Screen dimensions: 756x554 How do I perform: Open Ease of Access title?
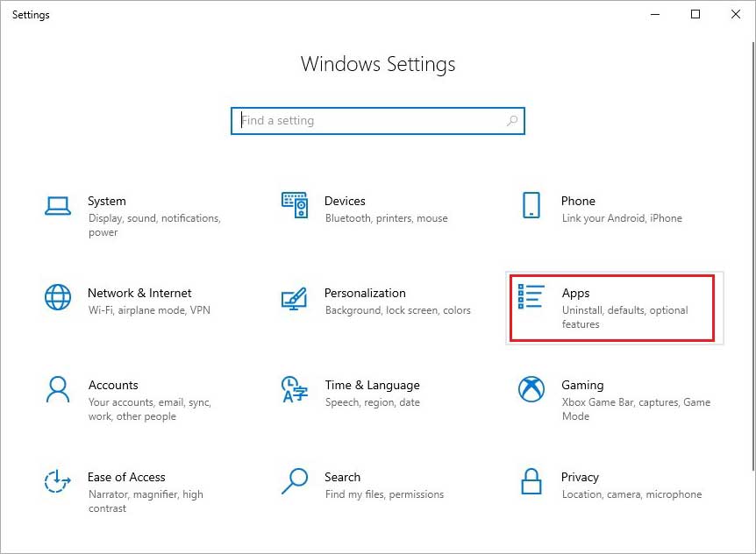pos(126,477)
